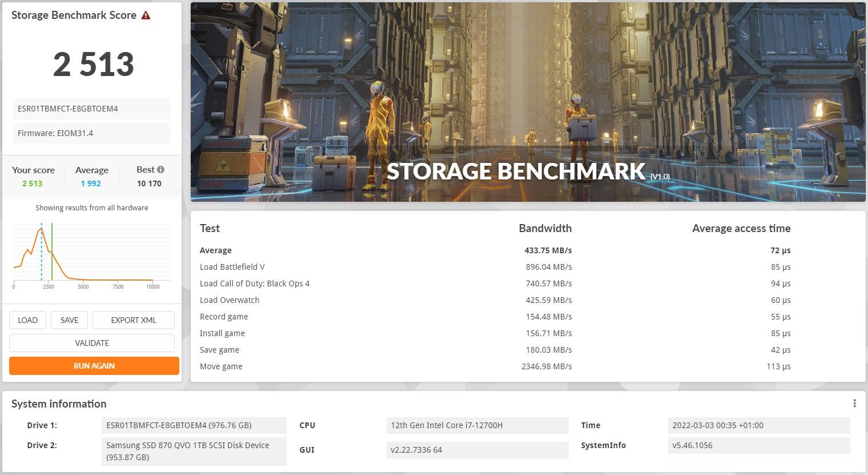
Task: Click the Storage Benchmark banner image
Action: point(528,102)
